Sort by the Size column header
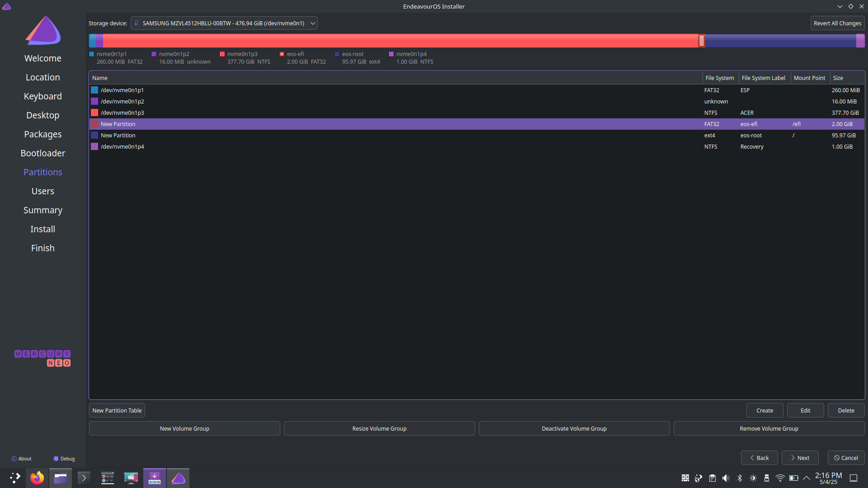 coord(847,78)
